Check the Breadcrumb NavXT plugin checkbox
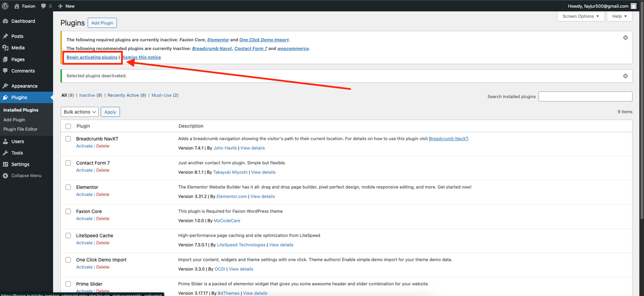Screen dimensions: 644x296 [x=68, y=139]
